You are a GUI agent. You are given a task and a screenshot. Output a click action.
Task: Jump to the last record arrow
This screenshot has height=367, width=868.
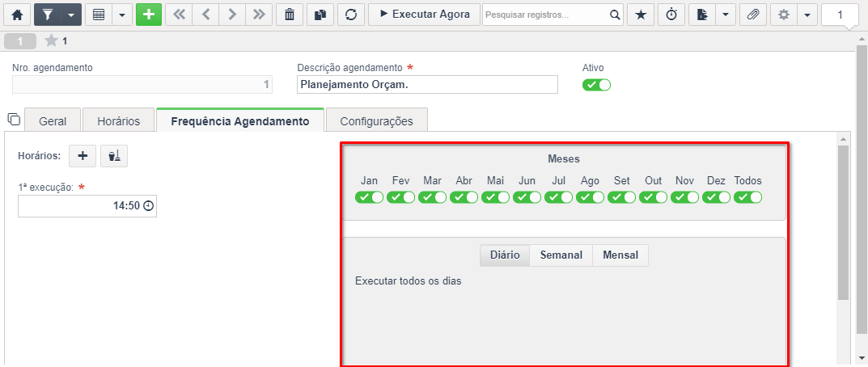259,15
